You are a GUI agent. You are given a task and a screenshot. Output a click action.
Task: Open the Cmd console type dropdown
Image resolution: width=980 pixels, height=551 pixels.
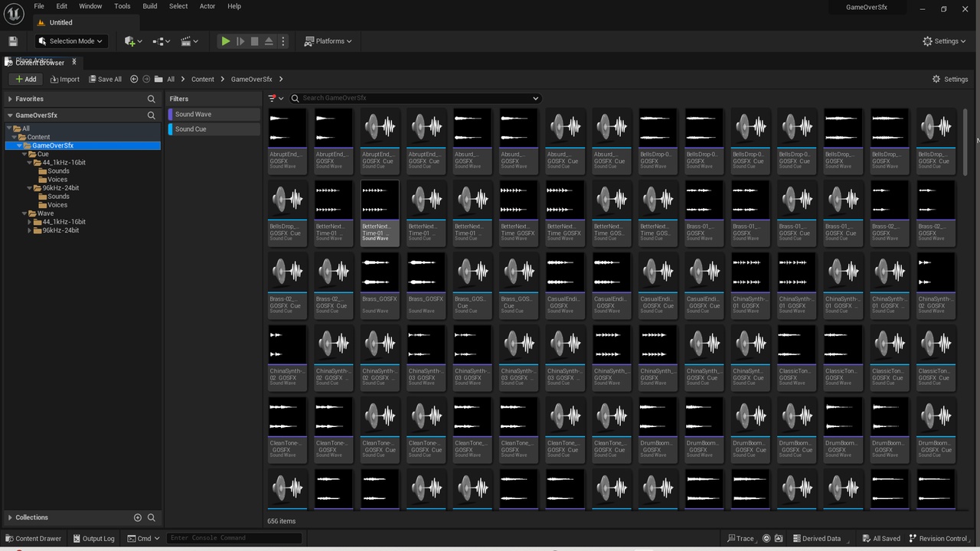tap(143, 538)
